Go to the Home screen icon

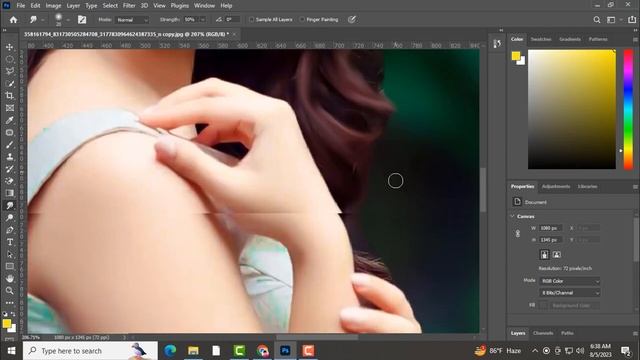13,20
